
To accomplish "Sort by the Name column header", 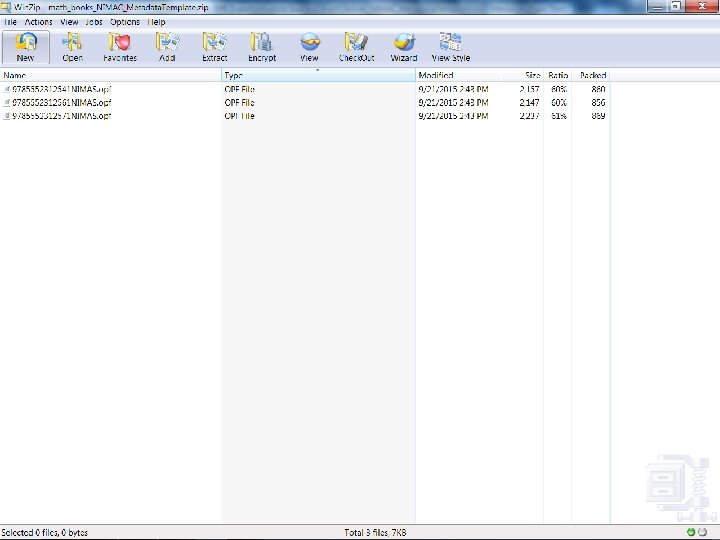I will (x=111, y=75).
